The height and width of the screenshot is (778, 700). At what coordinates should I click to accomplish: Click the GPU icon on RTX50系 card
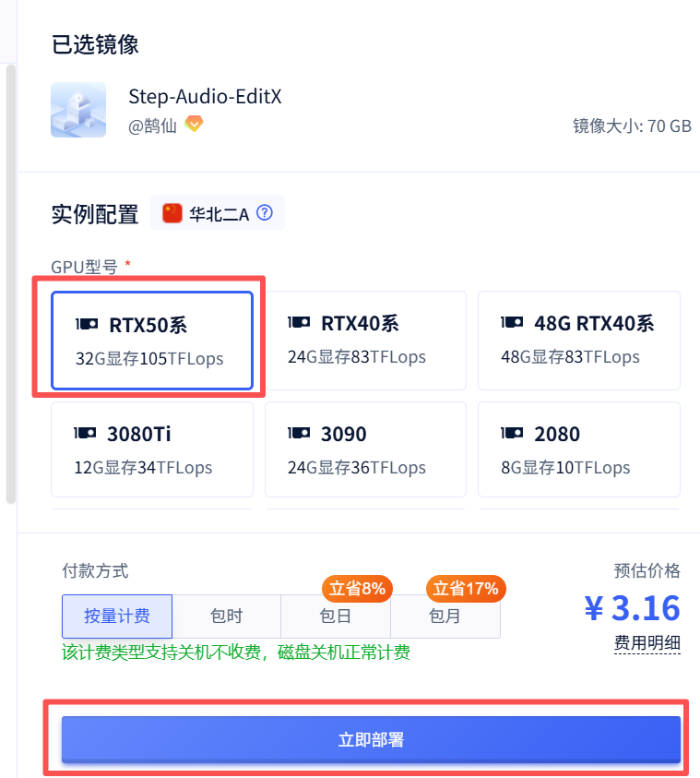(x=87, y=324)
